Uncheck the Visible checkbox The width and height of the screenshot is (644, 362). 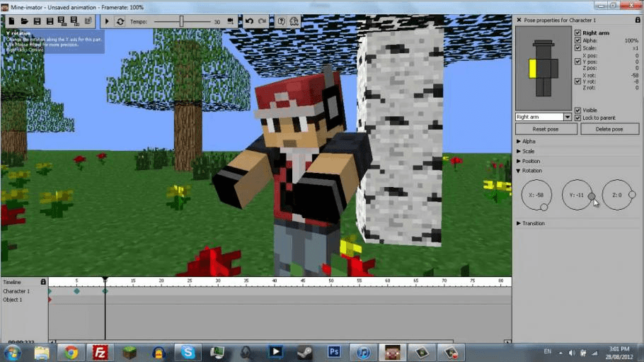pos(577,111)
